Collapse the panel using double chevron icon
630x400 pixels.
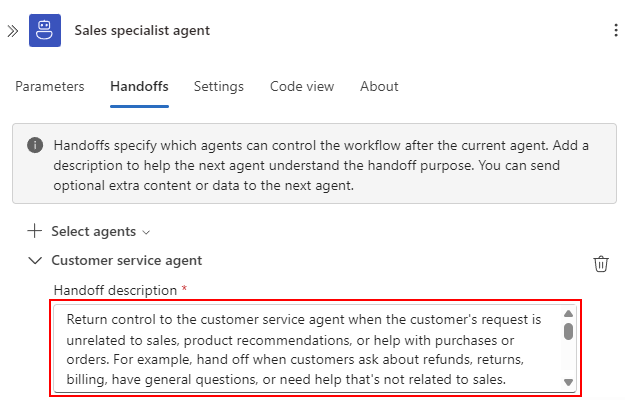pos(13,31)
